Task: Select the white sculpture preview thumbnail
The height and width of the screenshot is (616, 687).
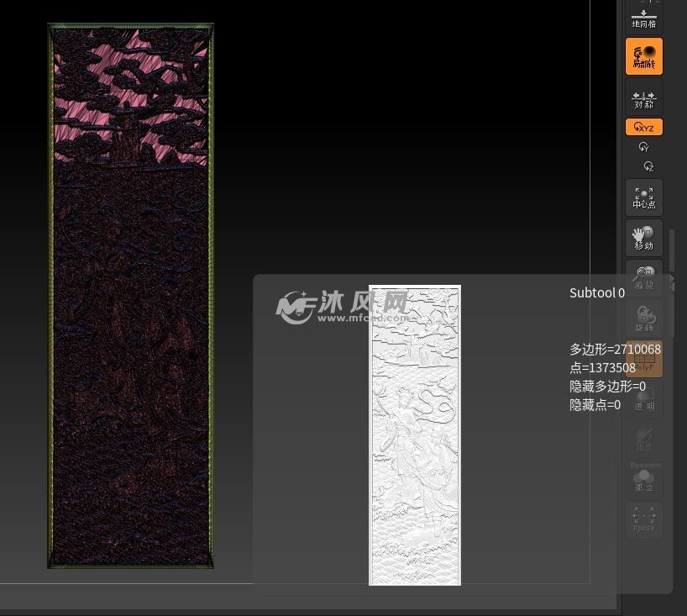Action: coord(414,434)
